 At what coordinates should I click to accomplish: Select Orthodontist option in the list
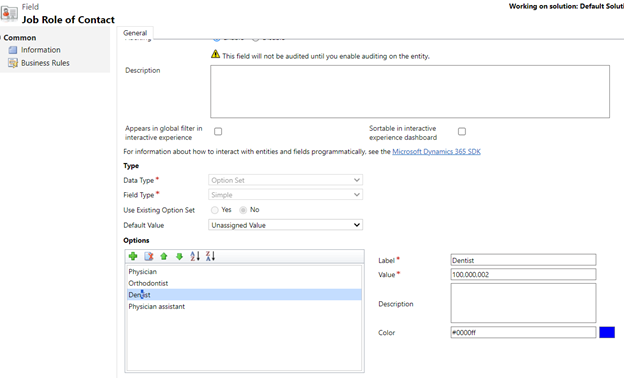coord(148,283)
